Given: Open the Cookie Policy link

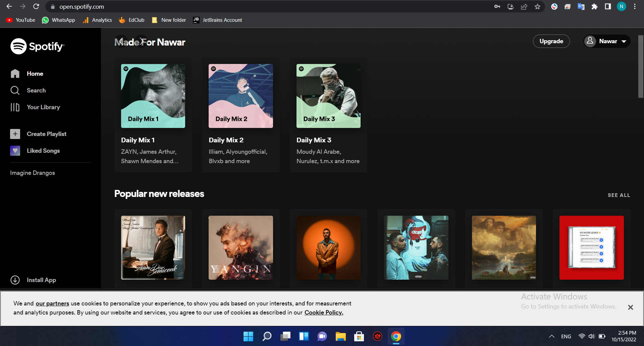Looking at the screenshot, I should point(324,313).
